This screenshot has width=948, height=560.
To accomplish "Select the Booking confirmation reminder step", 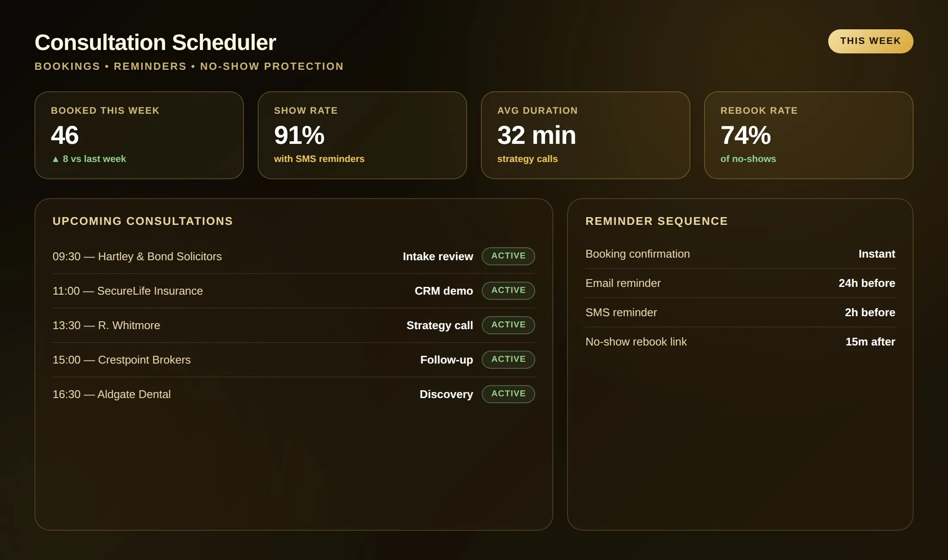I will [740, 254].
